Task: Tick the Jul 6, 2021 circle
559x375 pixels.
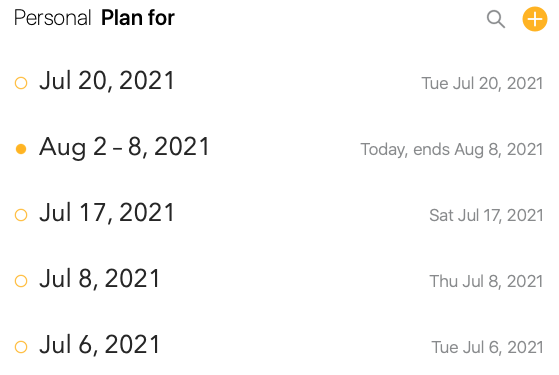Action: pyautogui.click(x=21, y=347)
